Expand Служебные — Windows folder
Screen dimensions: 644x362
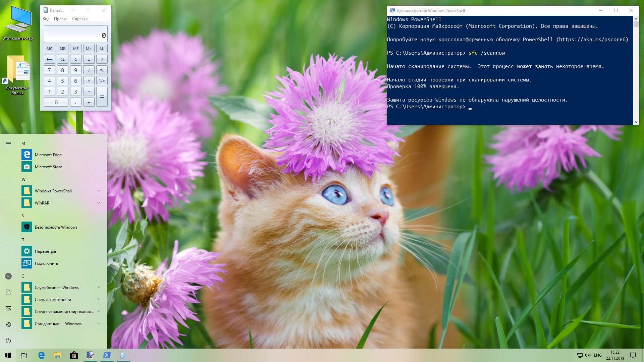[99, 287]
